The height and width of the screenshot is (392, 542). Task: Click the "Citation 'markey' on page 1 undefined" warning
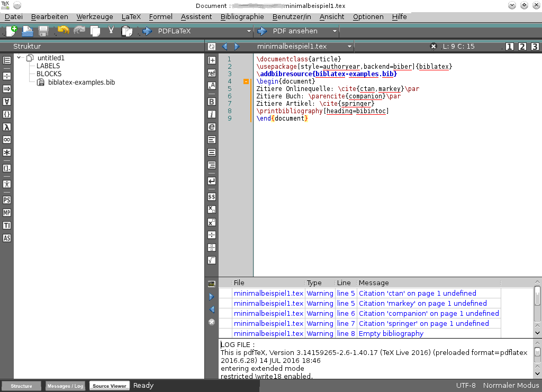point(423,303)
